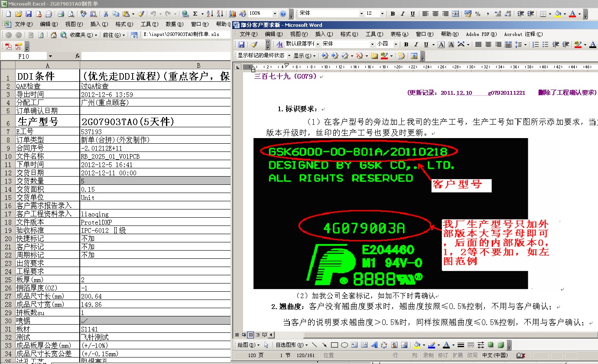This screenshot has height=364, width=598.
Task: Toggle Bold in Word formatting toolbar
Action: pos(406,44)
